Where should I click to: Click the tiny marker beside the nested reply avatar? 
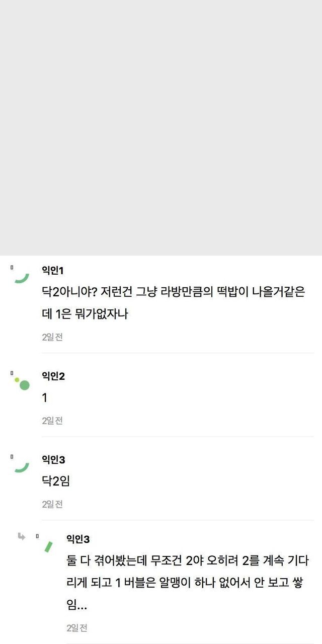pos(37,536)
